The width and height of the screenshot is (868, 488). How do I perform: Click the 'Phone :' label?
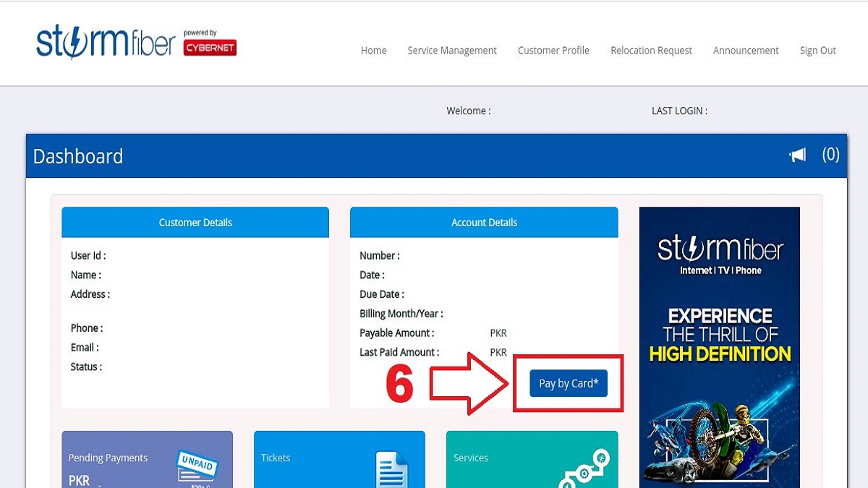pyautogui.click(x=87, y=328)
